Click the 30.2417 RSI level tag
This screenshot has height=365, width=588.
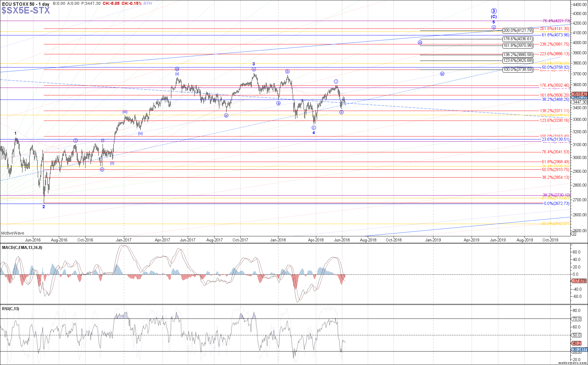pyautogui.click(x=579, y=350)
